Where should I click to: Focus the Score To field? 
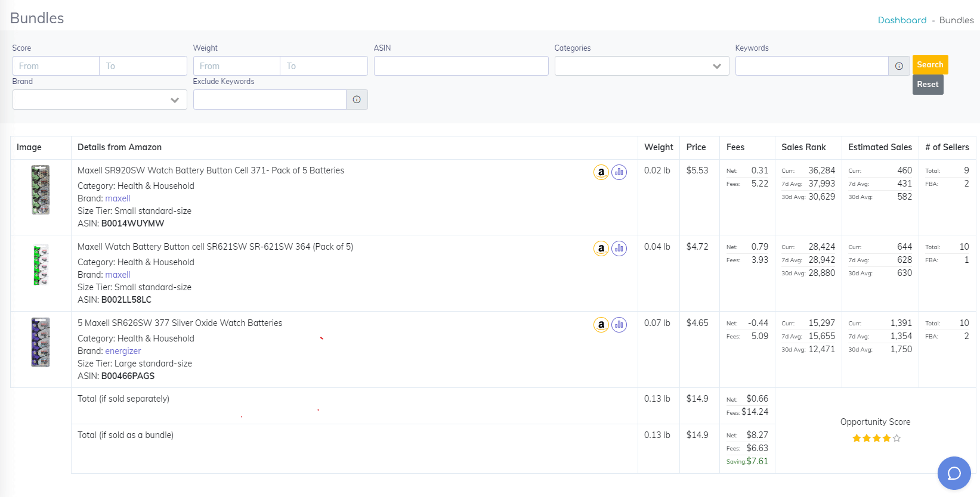143,66
